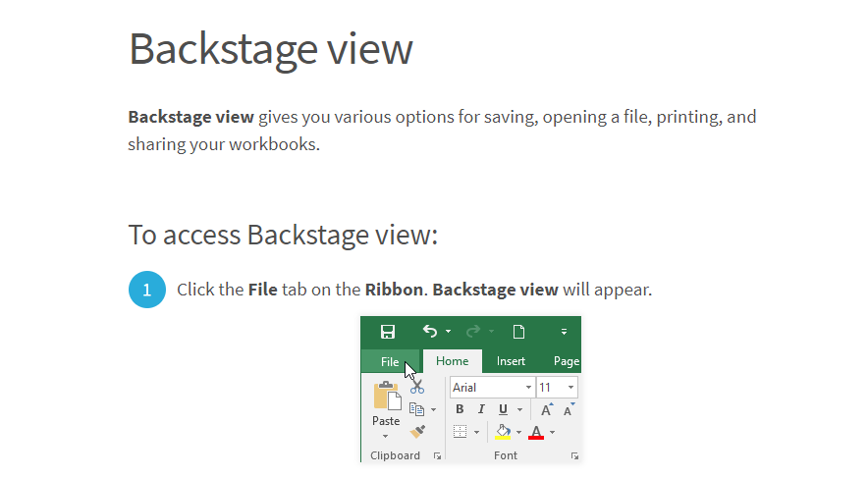This screenshot has height=478, width=868.
Task: Click the New blank document icon
Action: (518, 332)
